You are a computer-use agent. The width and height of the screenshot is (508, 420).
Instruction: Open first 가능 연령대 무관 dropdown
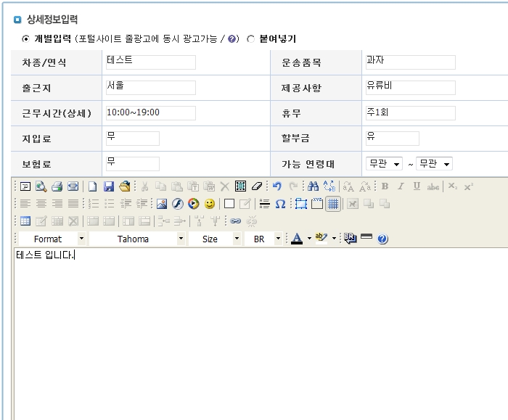[384, 163]
